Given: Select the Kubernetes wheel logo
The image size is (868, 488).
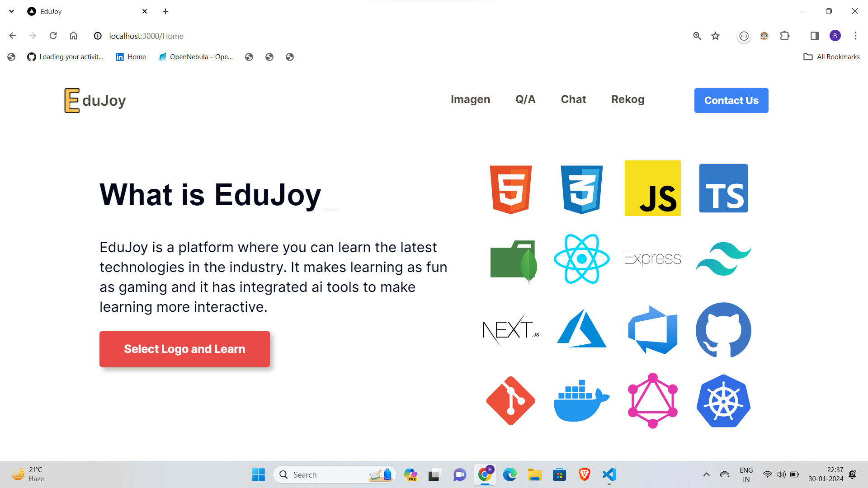Looking at the screenshot, I should (723, 401).
